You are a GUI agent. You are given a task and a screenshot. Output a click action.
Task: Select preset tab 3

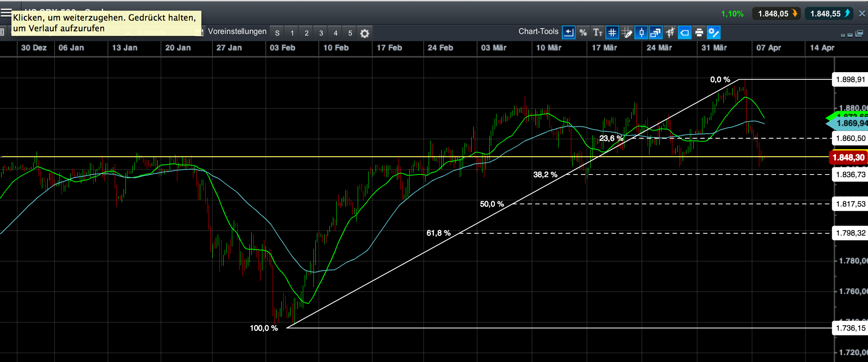pos(321,33)
